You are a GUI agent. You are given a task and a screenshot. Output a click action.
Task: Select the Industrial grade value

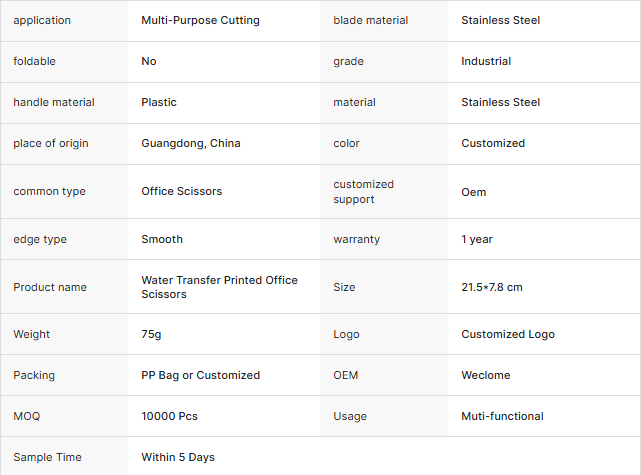click(x=486, y=61)
